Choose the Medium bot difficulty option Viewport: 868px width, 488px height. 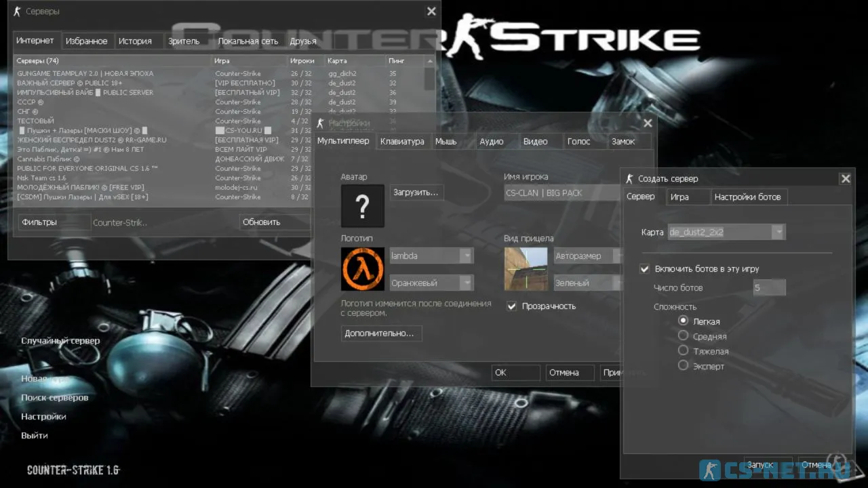coord(684,336)
